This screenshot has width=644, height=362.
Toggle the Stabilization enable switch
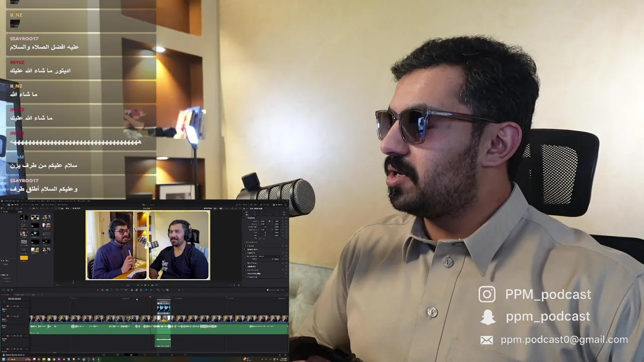(x=246, y=266)
